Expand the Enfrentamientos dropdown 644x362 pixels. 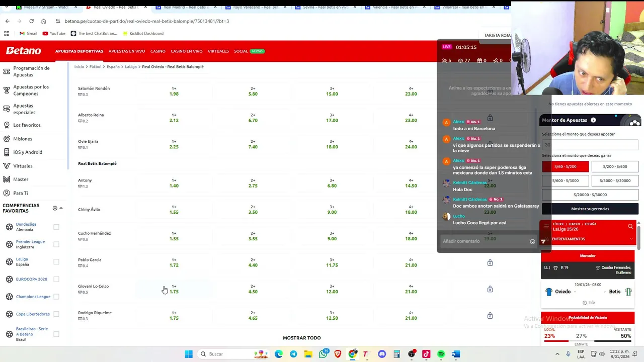(x=630, y=239)
